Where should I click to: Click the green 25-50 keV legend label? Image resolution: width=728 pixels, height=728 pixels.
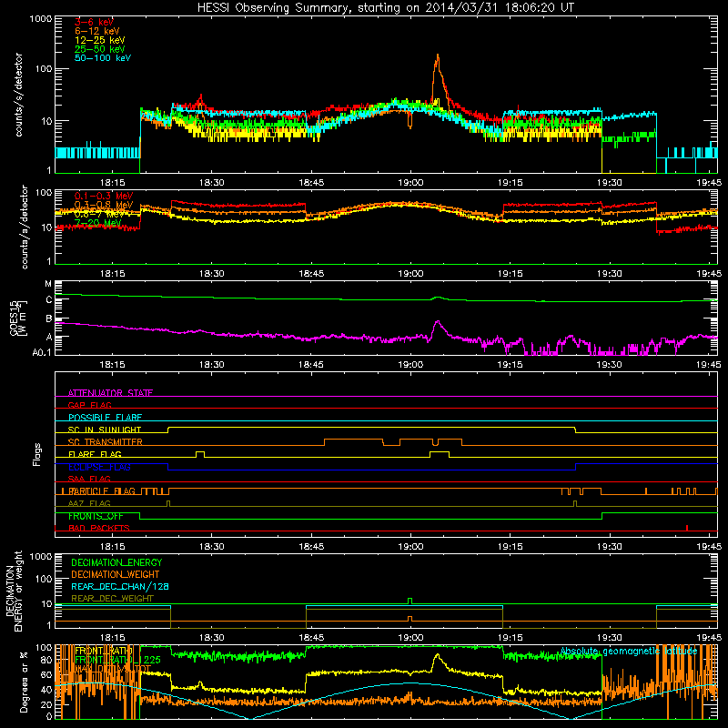(x=99, y=49)
